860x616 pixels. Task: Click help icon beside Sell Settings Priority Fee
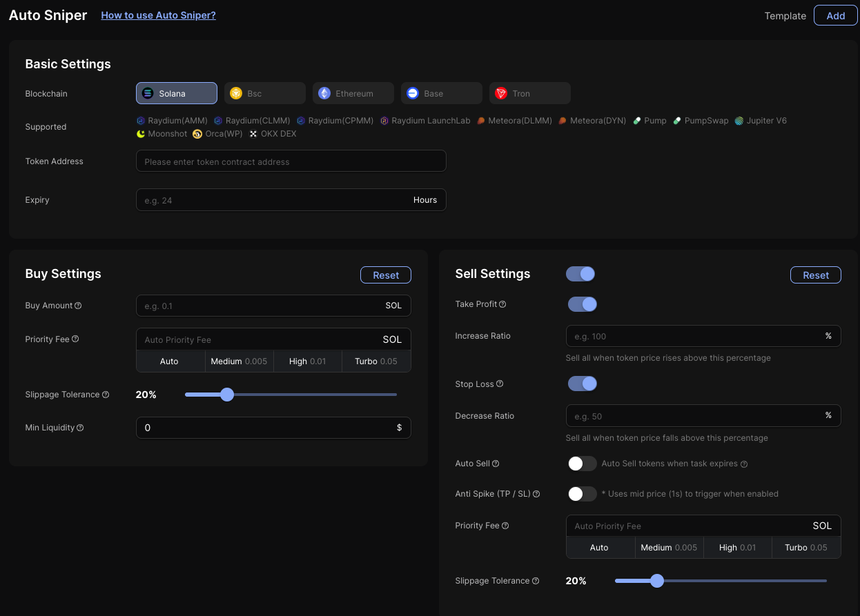click(505, 526)
